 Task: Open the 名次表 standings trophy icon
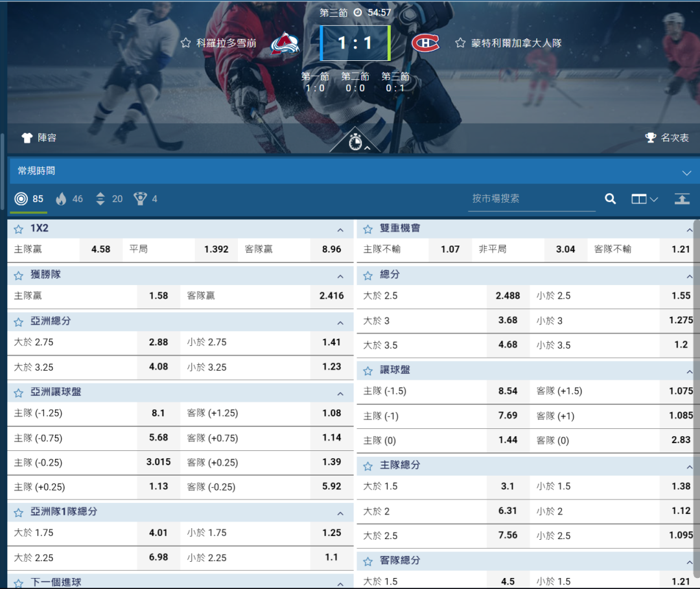(651, 137)
